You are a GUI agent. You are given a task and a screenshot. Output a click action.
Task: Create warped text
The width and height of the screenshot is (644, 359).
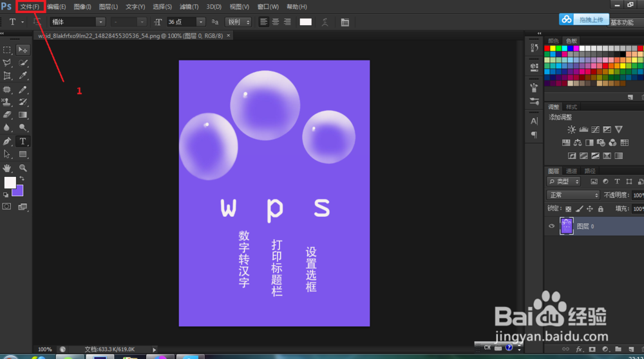[x=325, y=22]
